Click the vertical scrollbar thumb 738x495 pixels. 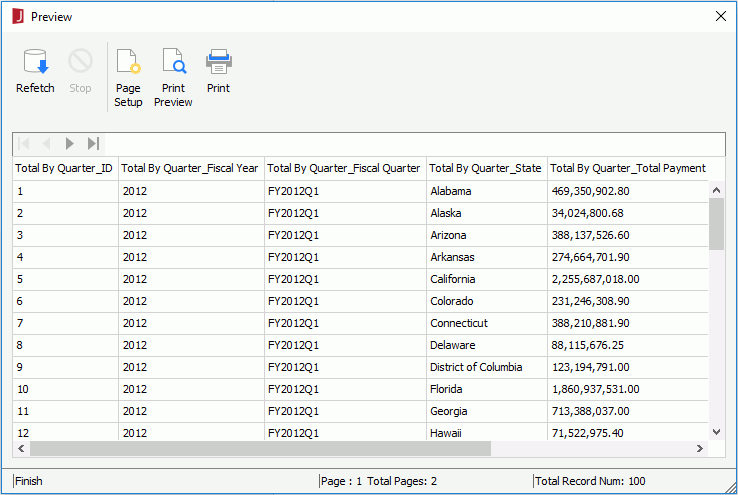716,224
